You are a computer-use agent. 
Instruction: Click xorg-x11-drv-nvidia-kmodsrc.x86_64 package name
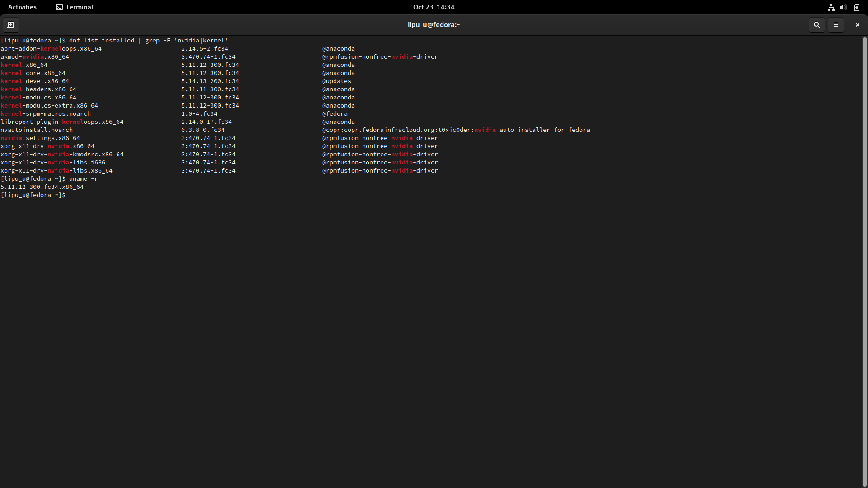[62, 155]
